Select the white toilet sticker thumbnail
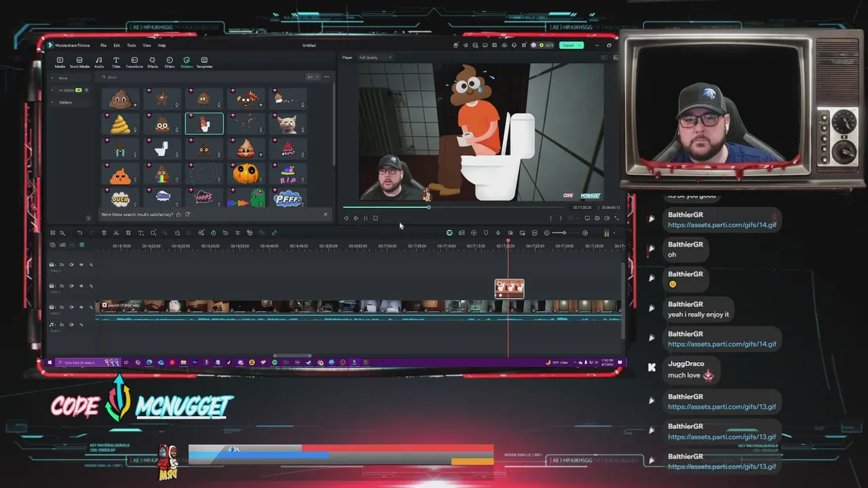This screenshot has width=868, height=488. 162,149
